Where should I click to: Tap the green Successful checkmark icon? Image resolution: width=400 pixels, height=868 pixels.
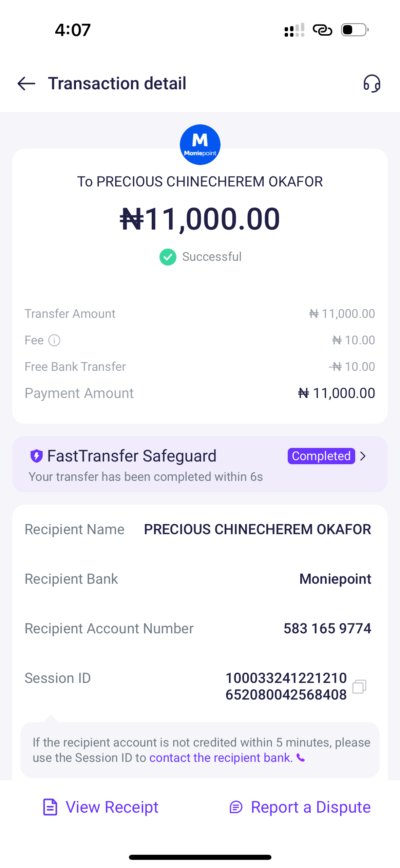pos(168,257)
